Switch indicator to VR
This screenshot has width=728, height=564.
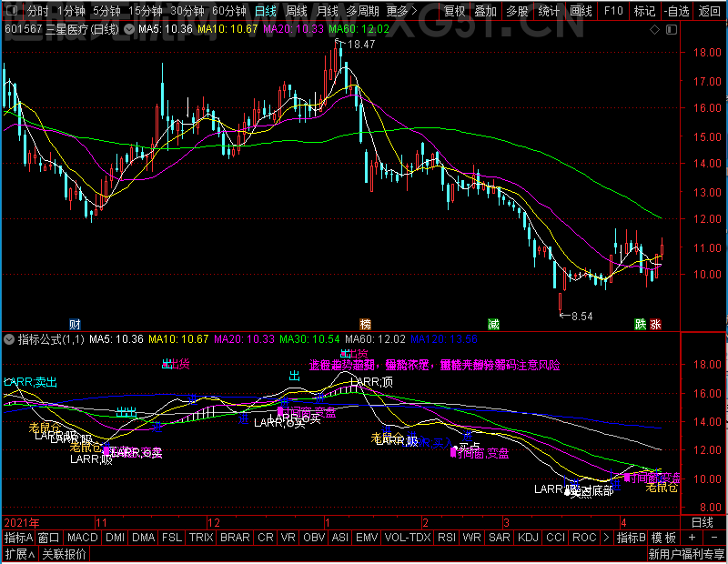(288, 538)
